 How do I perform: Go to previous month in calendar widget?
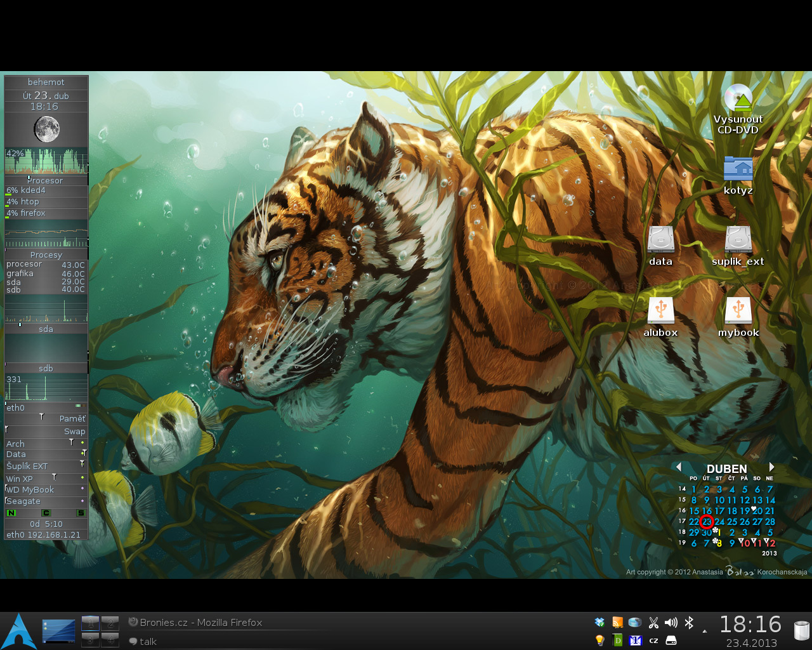[679, 467]
